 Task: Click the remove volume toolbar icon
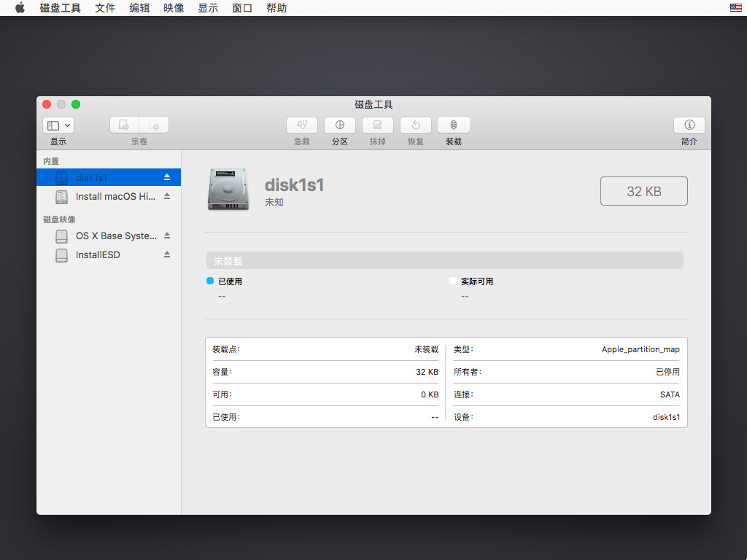(x=154, y=125)
